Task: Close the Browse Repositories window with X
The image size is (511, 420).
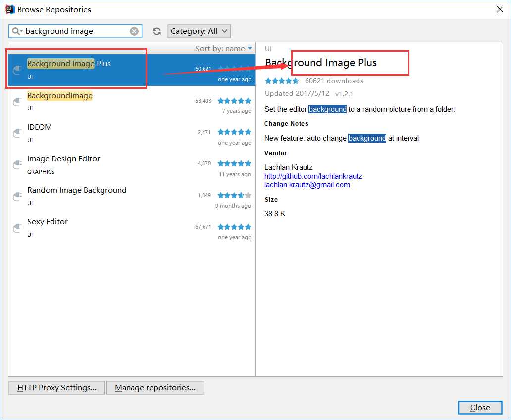Action: coord(500,9)
